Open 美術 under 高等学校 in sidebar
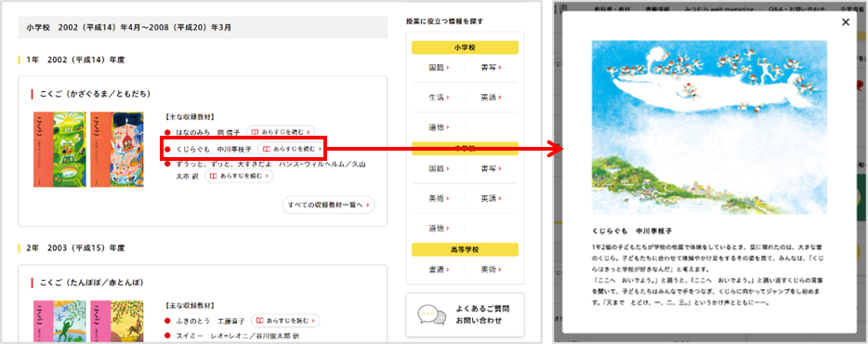Viewport: 868px width, 344px height. tap(491, 270)
